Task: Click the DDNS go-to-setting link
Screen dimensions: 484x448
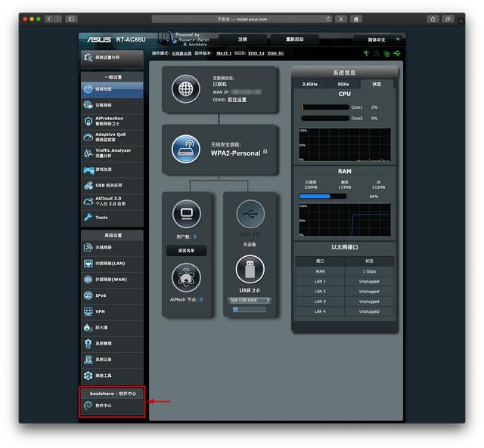Action: (237, 100)
